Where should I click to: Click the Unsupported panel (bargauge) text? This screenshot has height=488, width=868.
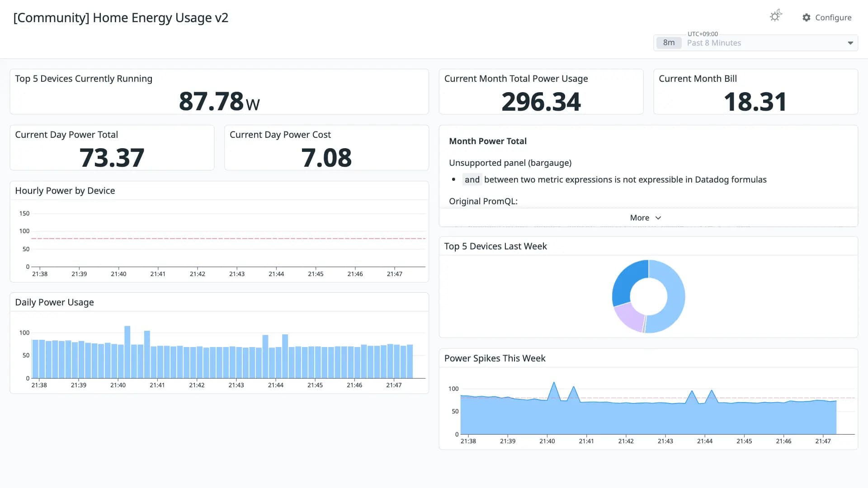(510, 163)
